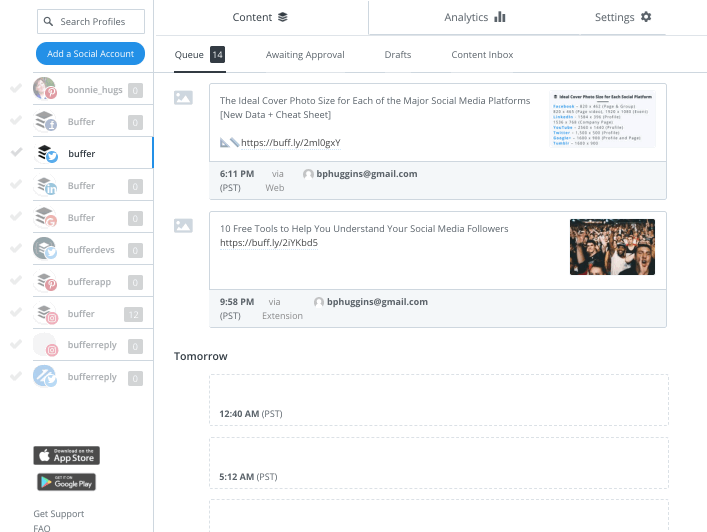This screenshot has width=707, height=532.
Task: Toggle checkmark for bufferapp profile
Action: tap(16, 280)
